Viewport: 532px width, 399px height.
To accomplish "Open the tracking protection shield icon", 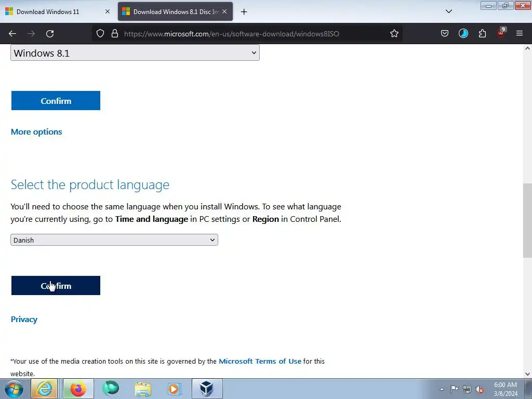I will 100,33.
